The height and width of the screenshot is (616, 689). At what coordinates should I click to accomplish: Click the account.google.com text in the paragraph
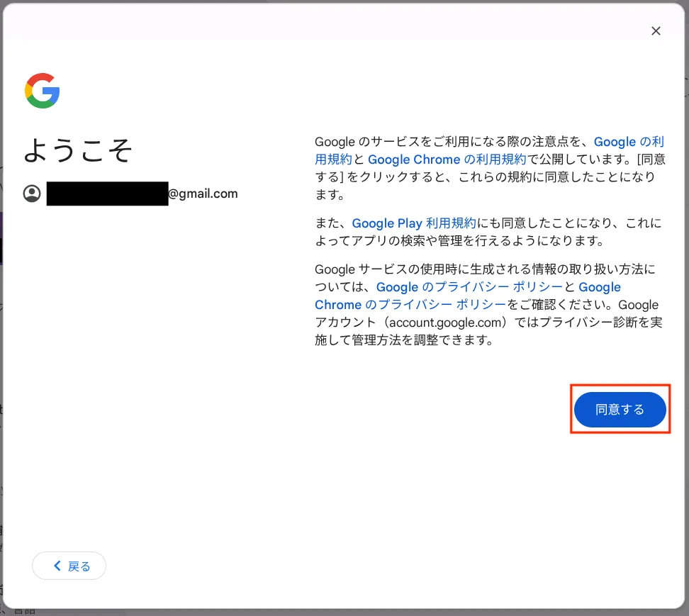[x=445, y=323]
